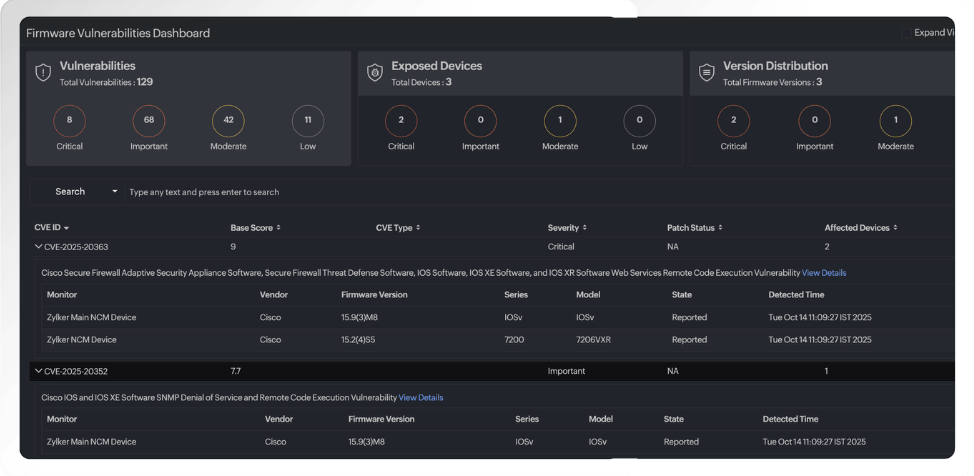Viewport: 974px width, 476px height.
Task: Select the Moderate vulnerabilities circle showing 42
Action: (x=228, y=121)
